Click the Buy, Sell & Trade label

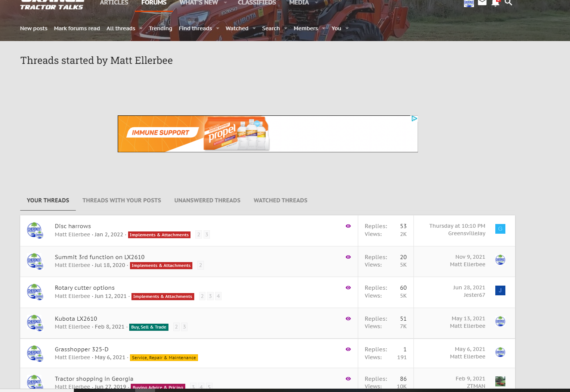pyautogui.click(x=149, y=327)
